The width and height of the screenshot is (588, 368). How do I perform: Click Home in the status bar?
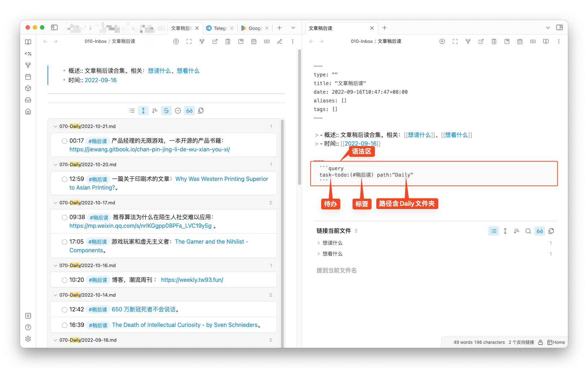tap(556, 342)
